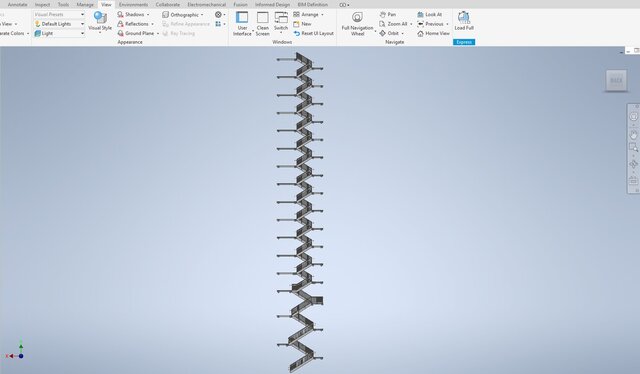Screen dimensions: 640x374
Task: Expand the Previous view dropdown arrow
Action: coord(447,24)
